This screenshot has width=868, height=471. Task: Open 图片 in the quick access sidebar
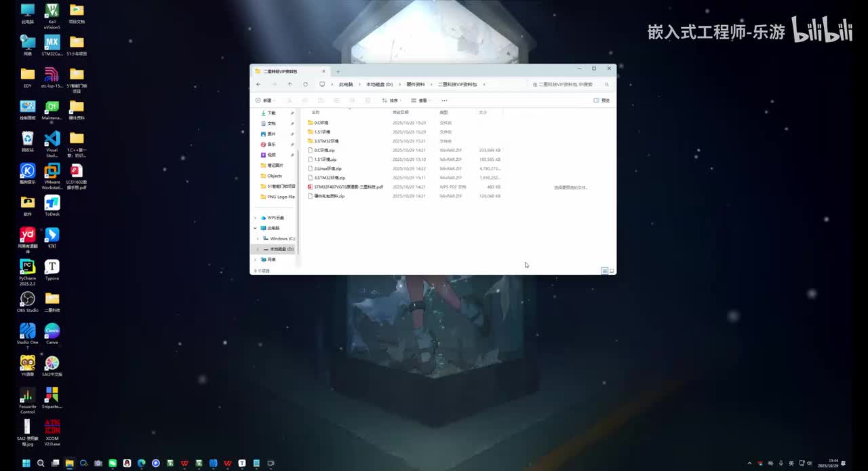click(x=271, y=134)
